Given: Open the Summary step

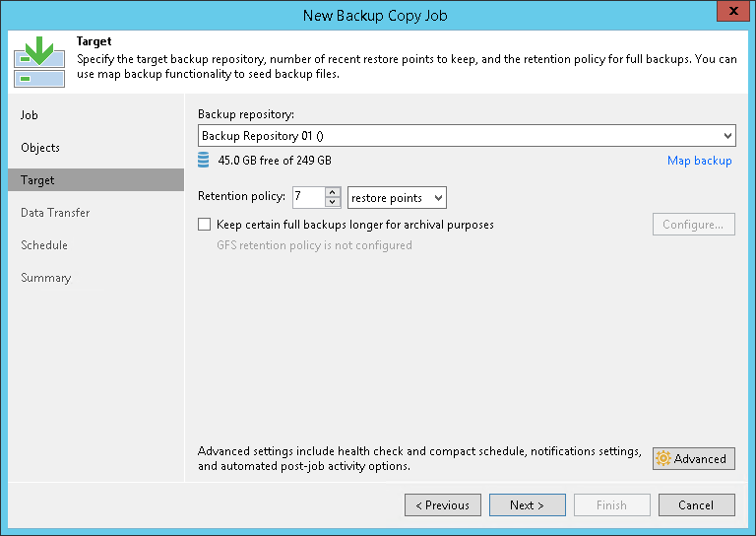Looking at the screenshot, I should (x=46, y=278).
